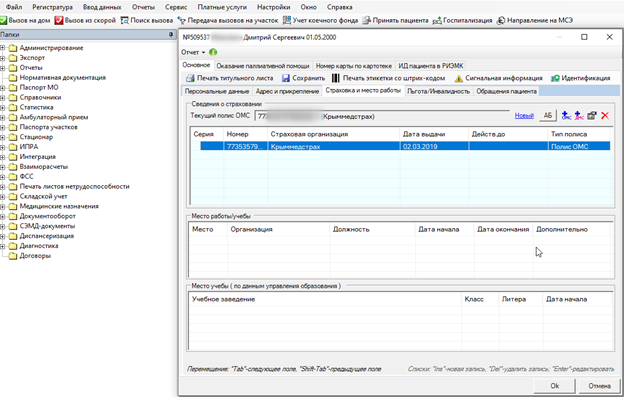
Task: Click the 'Идентификация' icon
Action: (555, 78)
